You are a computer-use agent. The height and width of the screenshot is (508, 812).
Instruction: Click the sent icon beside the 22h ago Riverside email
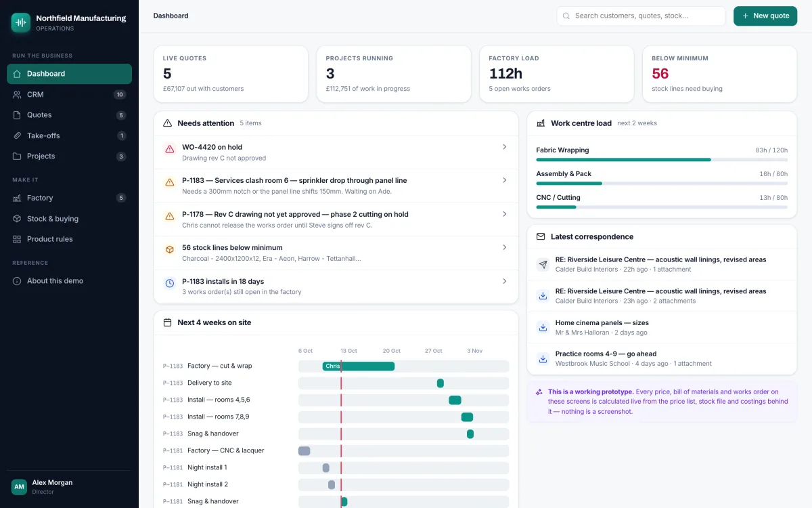click(x=543, y=264)
